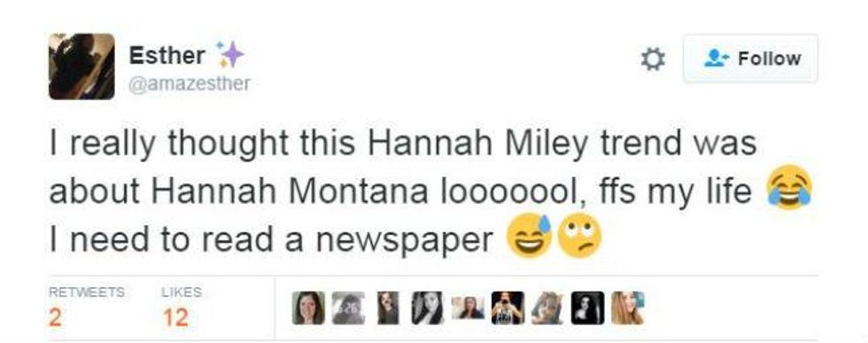This screenshot has width=868, height=343.
Task: View the 2 retweets count
Action: click(55, 317)
